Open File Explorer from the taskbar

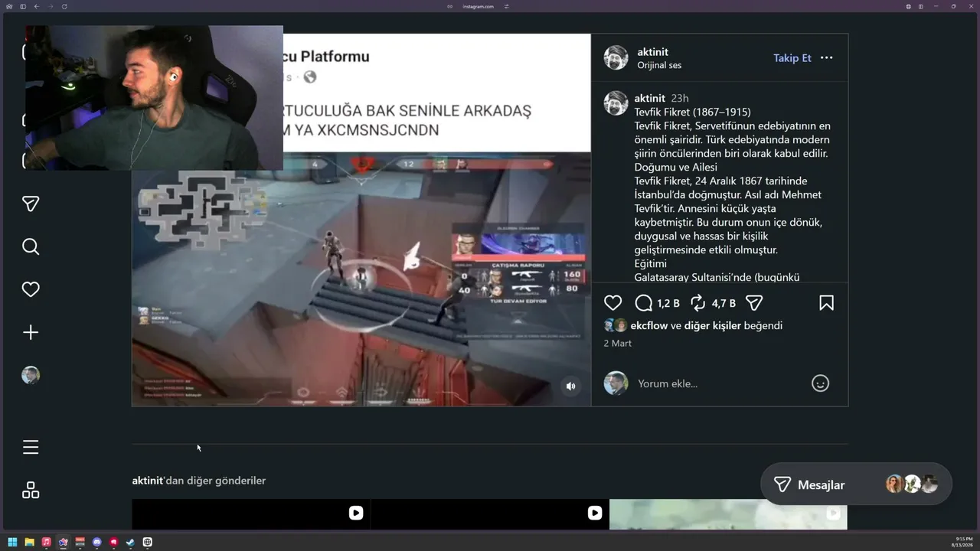(29, 542)
